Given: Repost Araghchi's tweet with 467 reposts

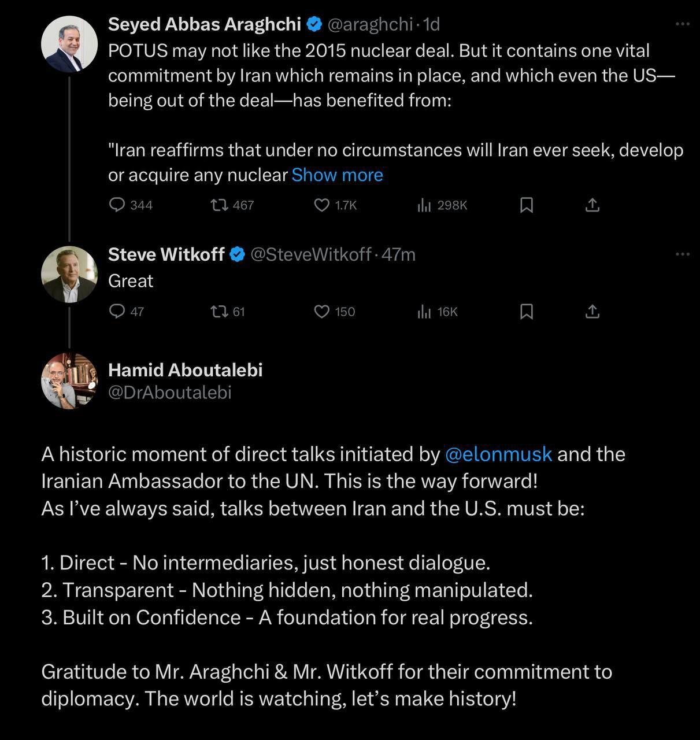Looking at the screenshot, I should 218,205.
